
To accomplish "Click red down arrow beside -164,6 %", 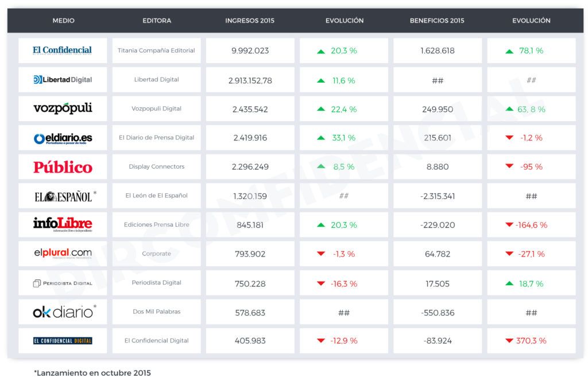I will pos(509,225).
